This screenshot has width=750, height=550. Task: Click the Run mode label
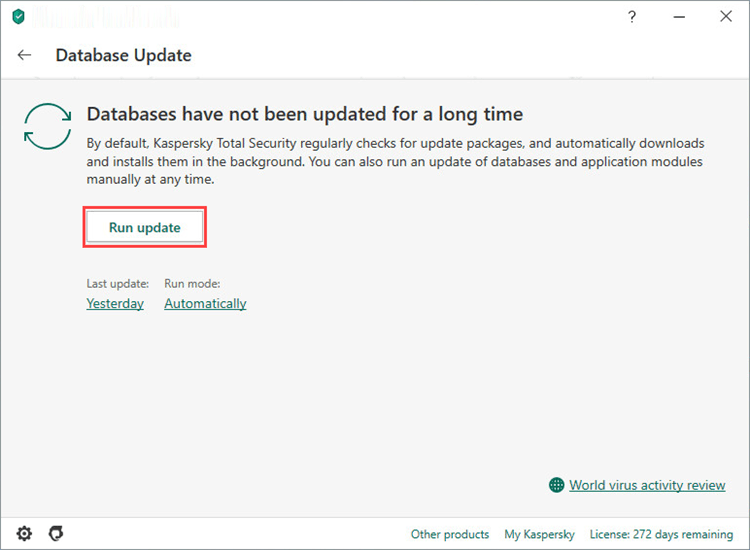(192, 284)
